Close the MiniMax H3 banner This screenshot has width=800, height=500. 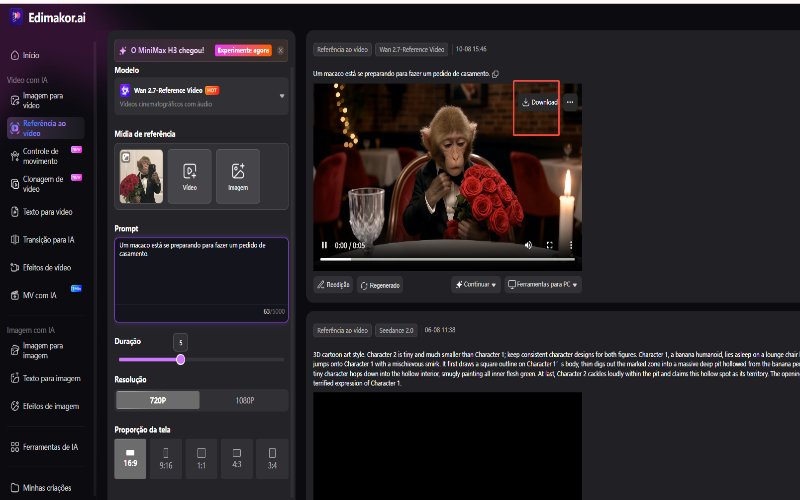281,50
